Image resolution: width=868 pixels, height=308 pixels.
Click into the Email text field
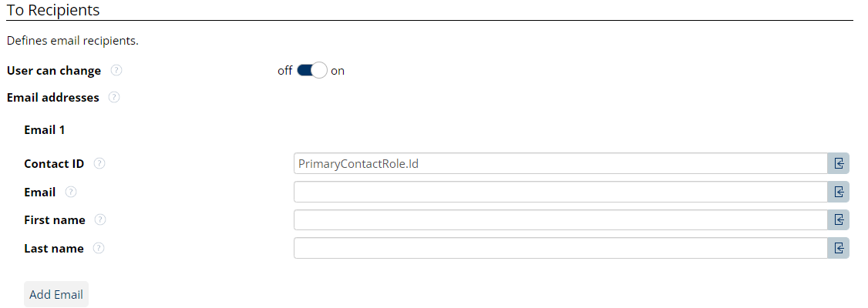tap(560, 192)
